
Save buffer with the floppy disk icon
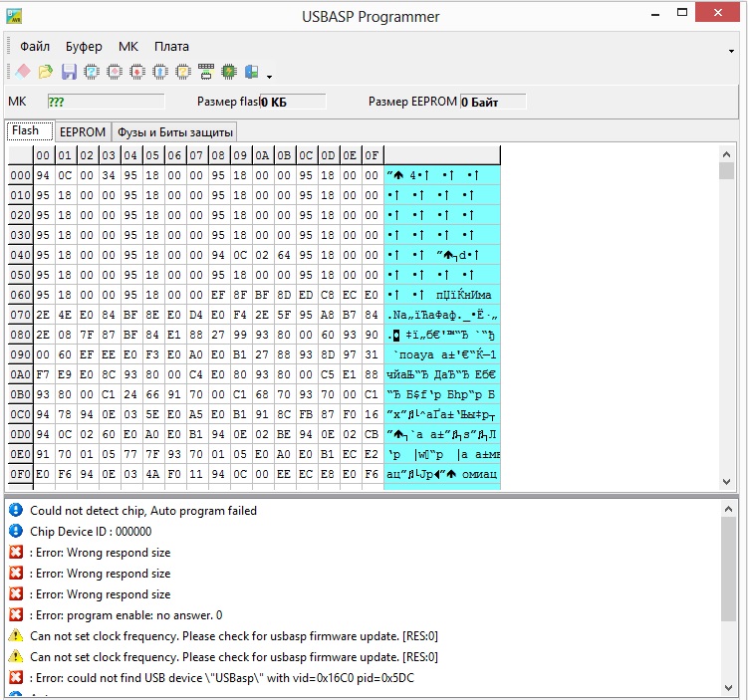[69, 72]
